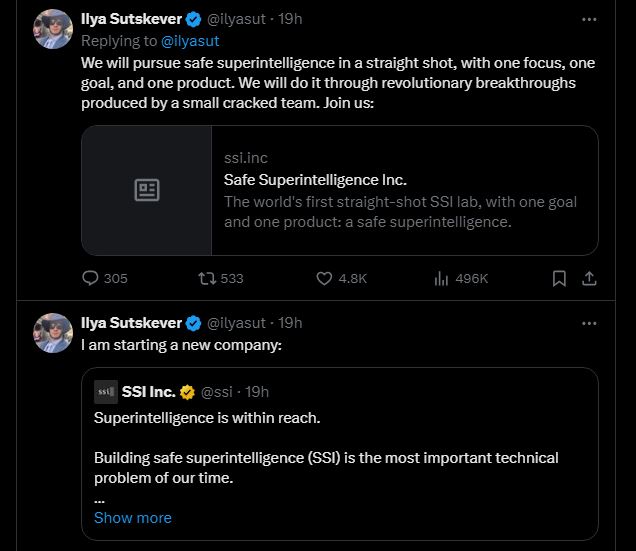Bookmark the first tweet

tap(559, 278)
